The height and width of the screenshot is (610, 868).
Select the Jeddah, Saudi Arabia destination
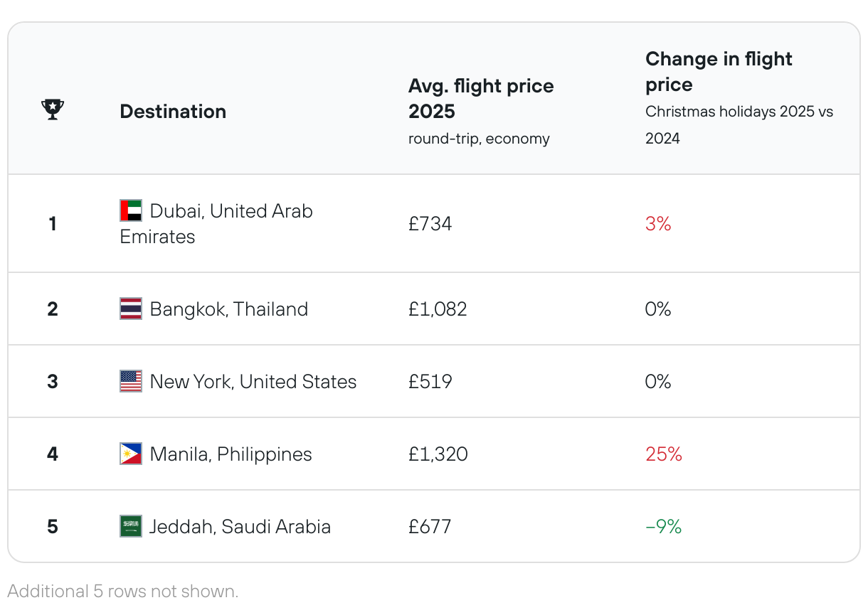point(240,527)
